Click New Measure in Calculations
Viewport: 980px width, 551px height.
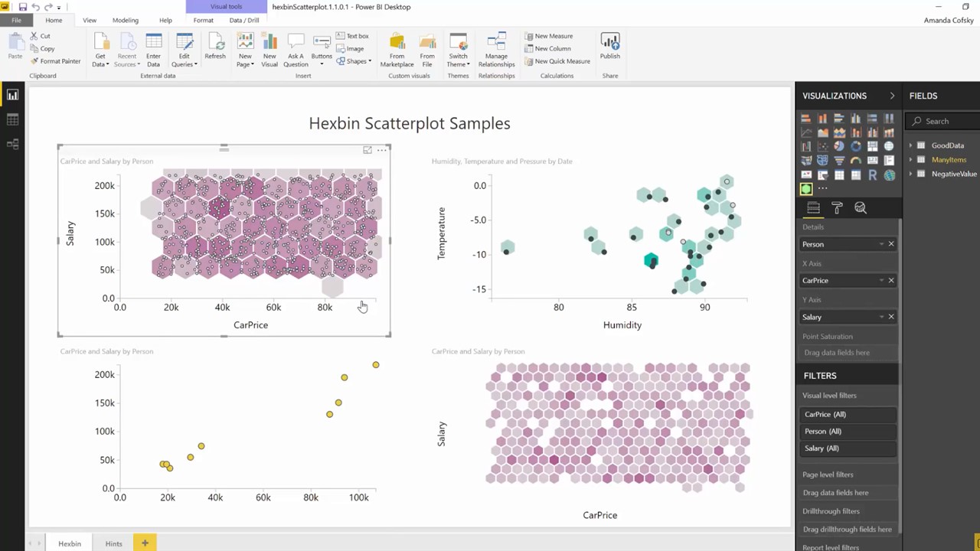click(549, 36)
